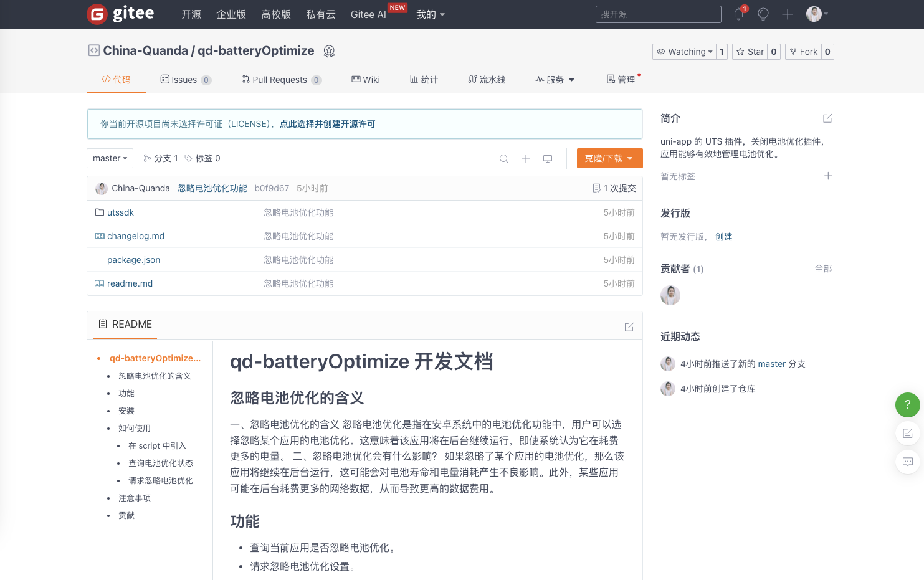Switch to the 代码 tab

116,80
